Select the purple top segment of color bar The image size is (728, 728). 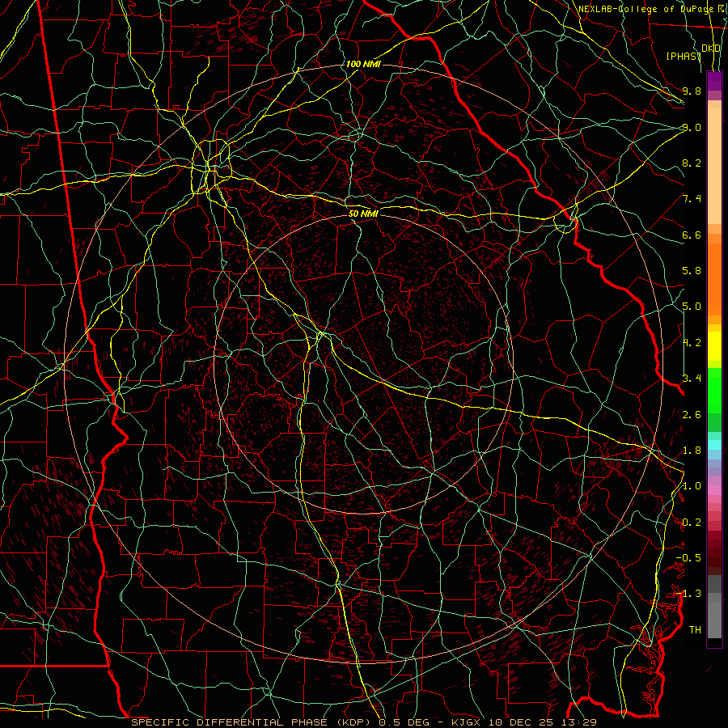714,81
